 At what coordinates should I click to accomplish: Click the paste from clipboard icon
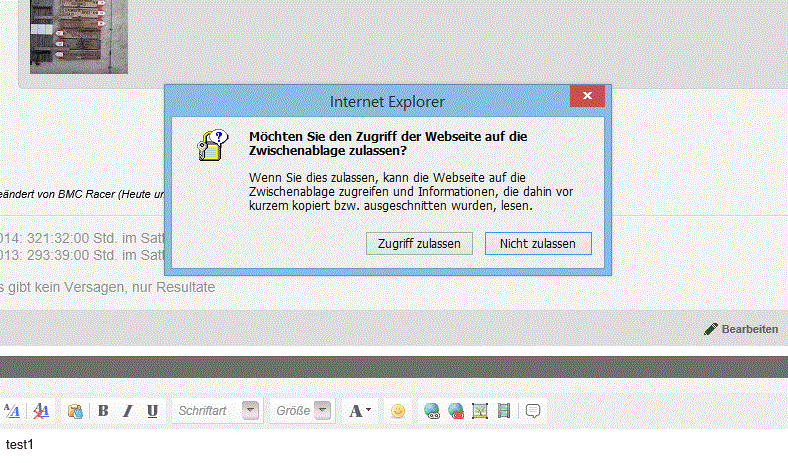tap(75, 411)
